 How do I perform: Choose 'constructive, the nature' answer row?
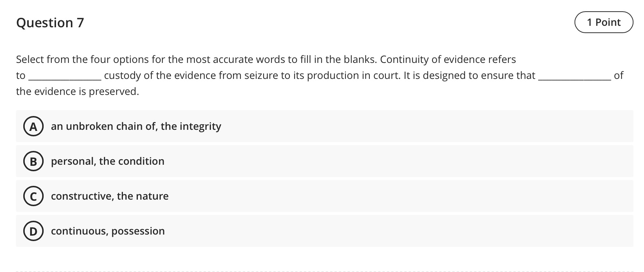coord(109,196)
